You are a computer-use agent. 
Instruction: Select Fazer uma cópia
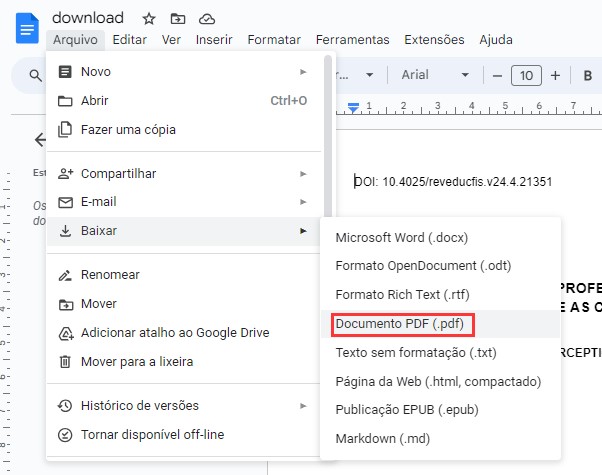pyautogui.click(x=184, y=130)
